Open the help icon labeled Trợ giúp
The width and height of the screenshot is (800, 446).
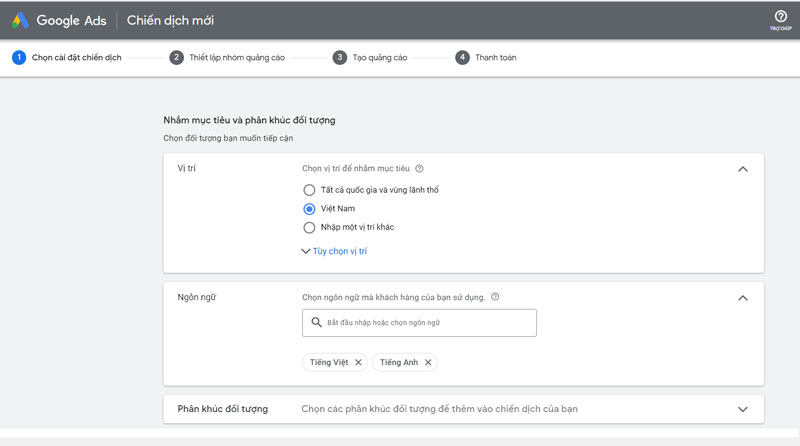(780, 17)
